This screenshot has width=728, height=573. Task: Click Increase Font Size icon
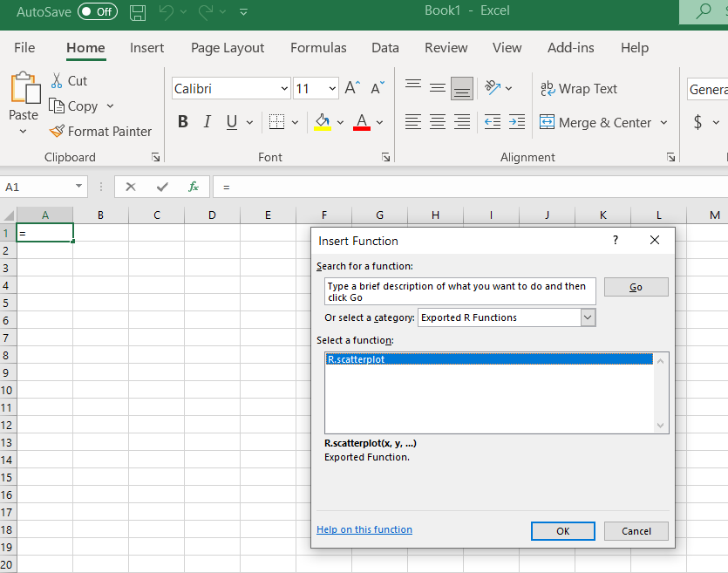click(x=352, y=88)
